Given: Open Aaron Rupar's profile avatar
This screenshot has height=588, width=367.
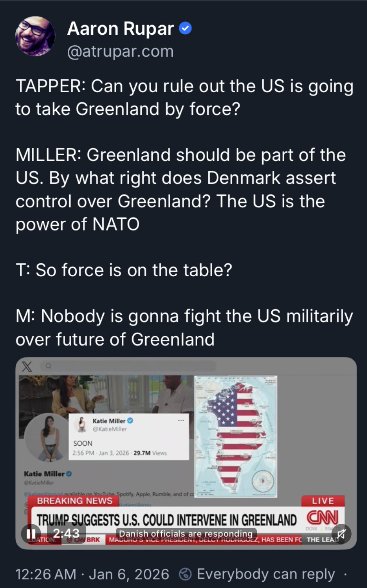Looking at the screenshot, I should tap(35, 36).
